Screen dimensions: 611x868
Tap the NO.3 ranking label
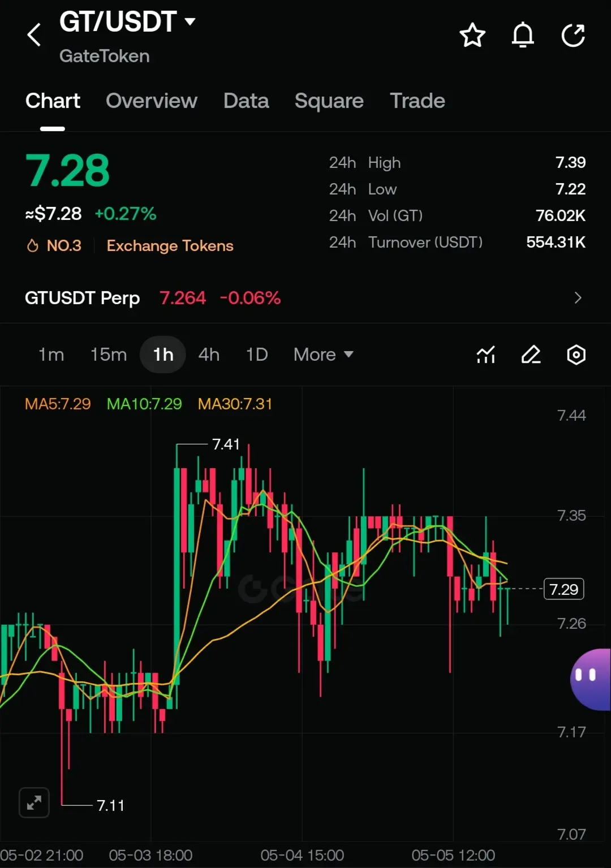pos(64,245)
